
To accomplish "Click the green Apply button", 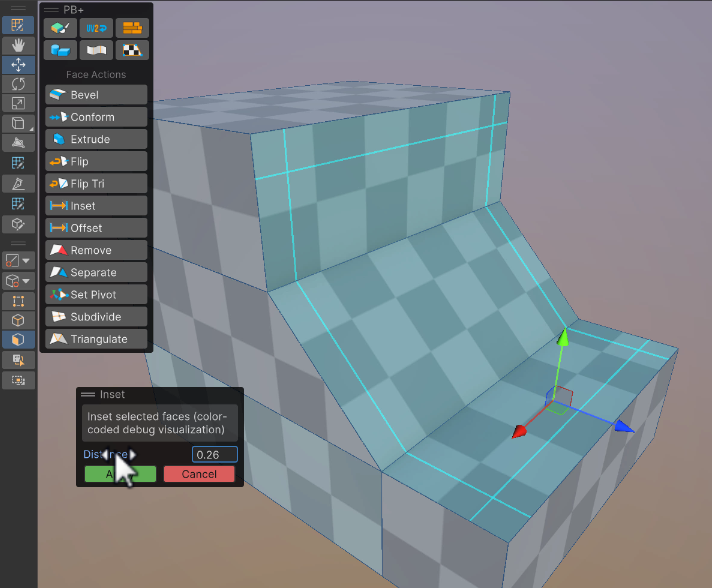I will [120, 474].
